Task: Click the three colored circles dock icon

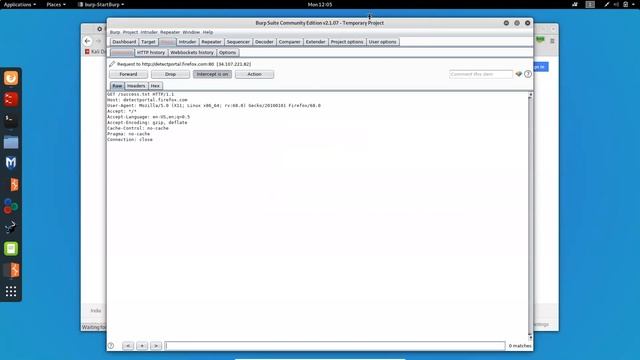Action: pyautogui.click(x=11, y=206)
